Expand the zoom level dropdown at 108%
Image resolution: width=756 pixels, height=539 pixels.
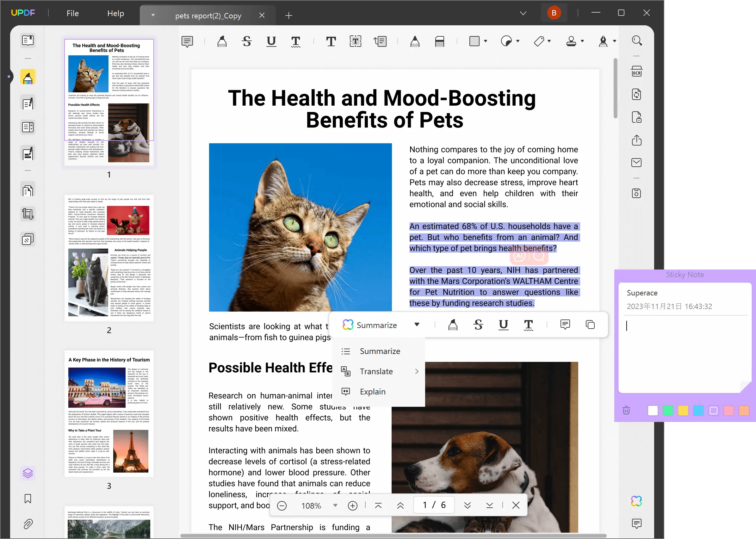coord(334,505)
